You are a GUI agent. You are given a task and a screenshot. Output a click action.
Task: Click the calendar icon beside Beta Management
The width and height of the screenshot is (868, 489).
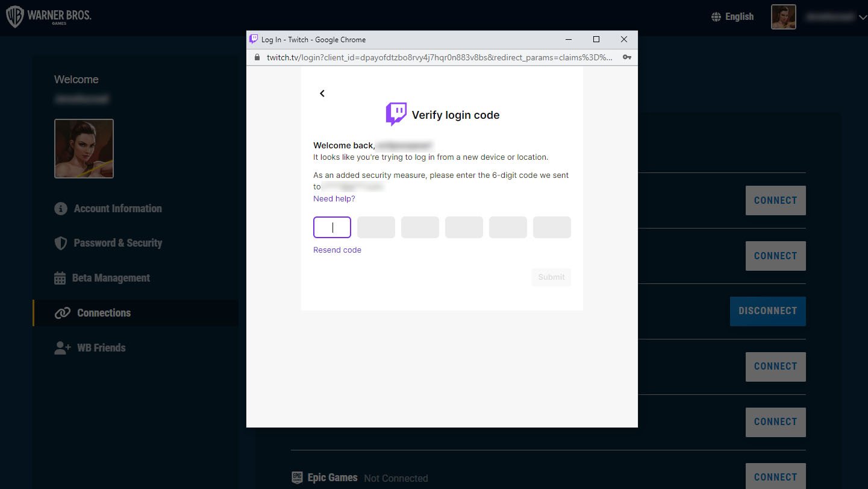pyautogui.click(x=60, y=278)
